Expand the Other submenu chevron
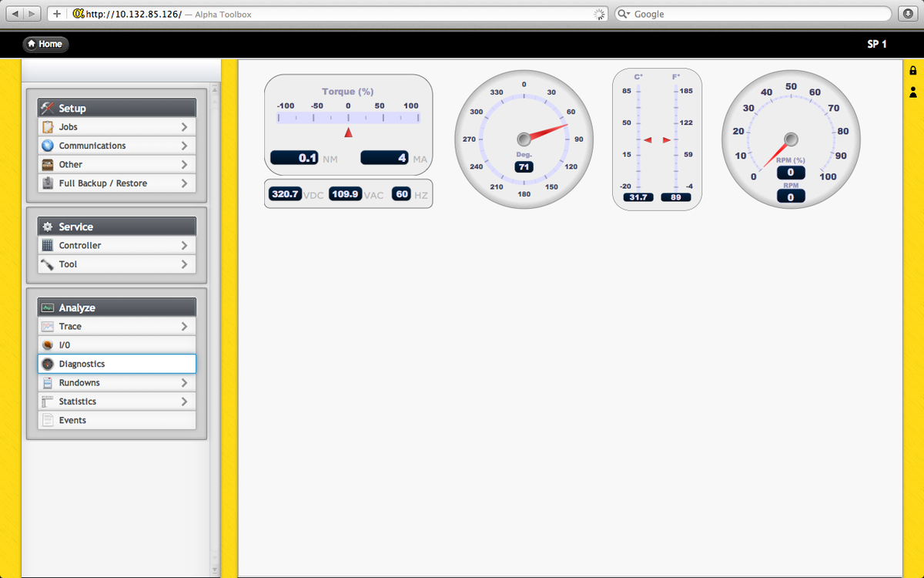The image size is (924, 578). pyautogui.click(x=184, y=165)
